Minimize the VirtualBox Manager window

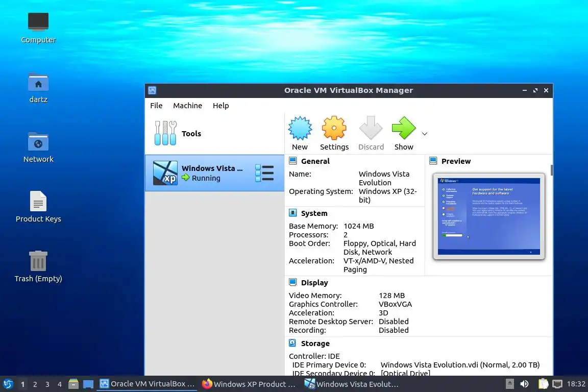coord(525,90)
